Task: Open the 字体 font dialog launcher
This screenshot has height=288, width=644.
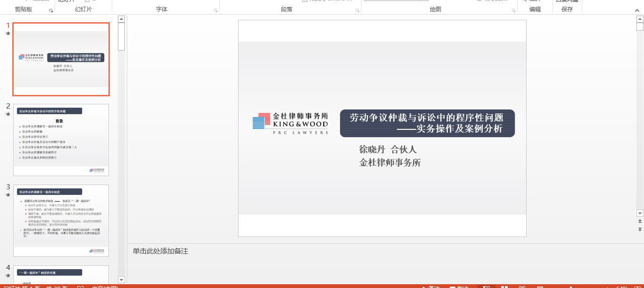Action: pyautogui.click(x=216, y=10)
